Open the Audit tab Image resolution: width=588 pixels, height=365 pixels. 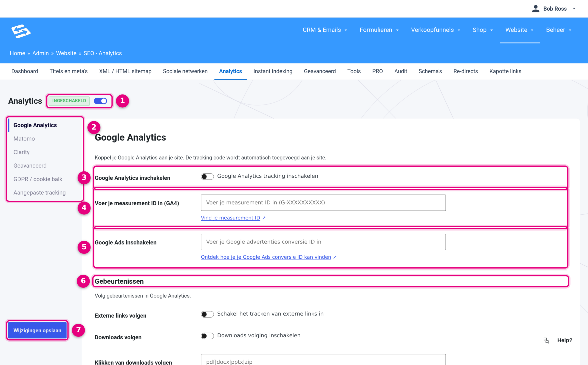pos(400,71)
